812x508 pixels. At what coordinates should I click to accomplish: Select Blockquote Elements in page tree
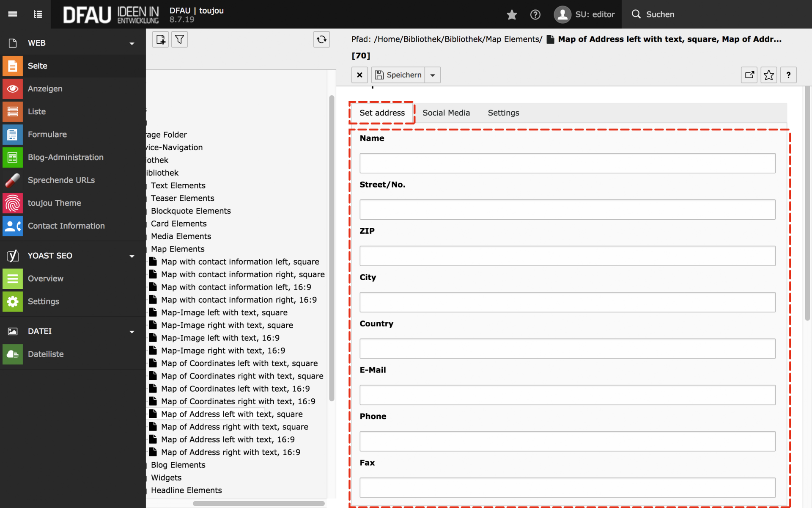click(191, 211)
